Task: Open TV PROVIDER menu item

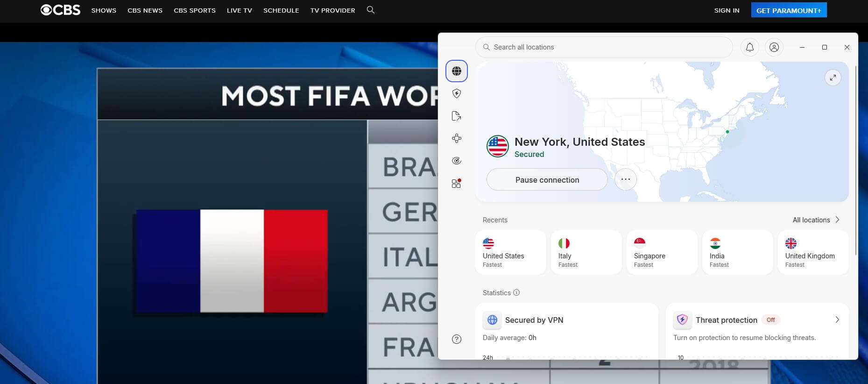Action: [x=332, y=10]
